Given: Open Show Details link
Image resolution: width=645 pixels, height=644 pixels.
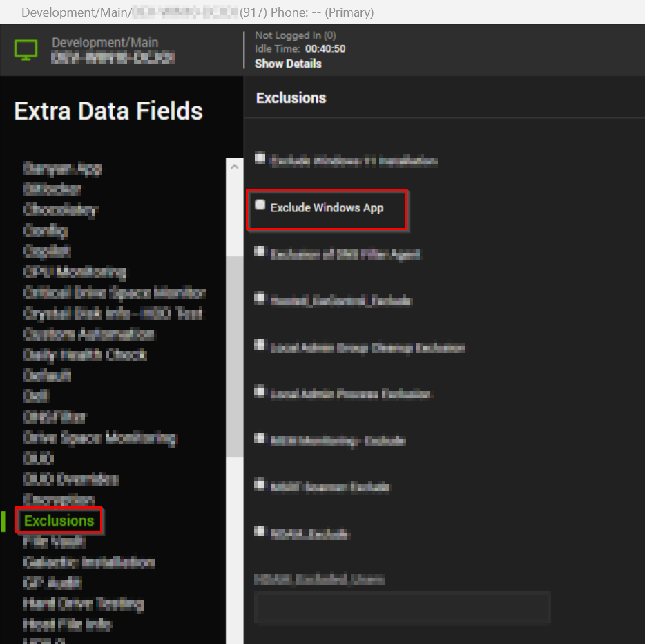Looking at the screenshot, I should coord(288,64).
